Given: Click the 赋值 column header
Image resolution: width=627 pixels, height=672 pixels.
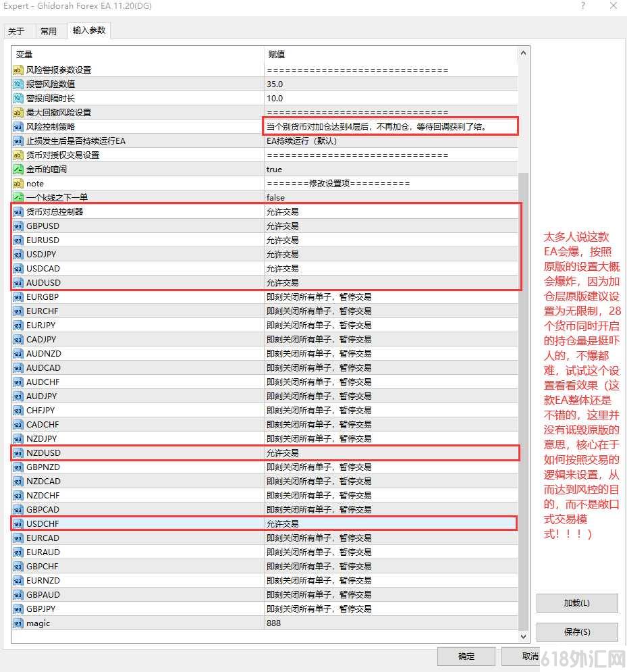Looking at the screenshot, I should point(391,55).
